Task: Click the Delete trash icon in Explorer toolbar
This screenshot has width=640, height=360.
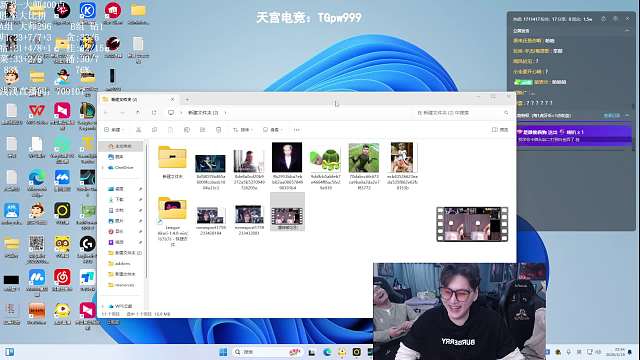Action: [x=218, y=130]
